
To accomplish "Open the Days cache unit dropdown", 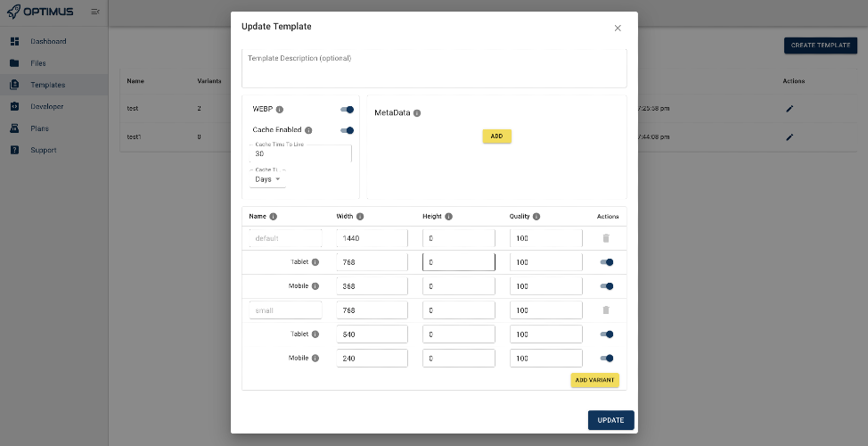I will click(267, 179).
